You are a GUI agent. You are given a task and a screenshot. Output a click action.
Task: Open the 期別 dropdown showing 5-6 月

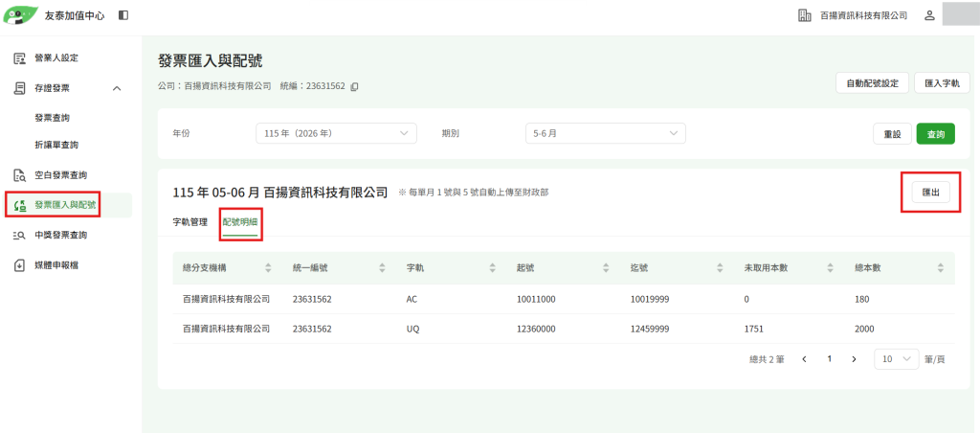[x=606, y=133]
